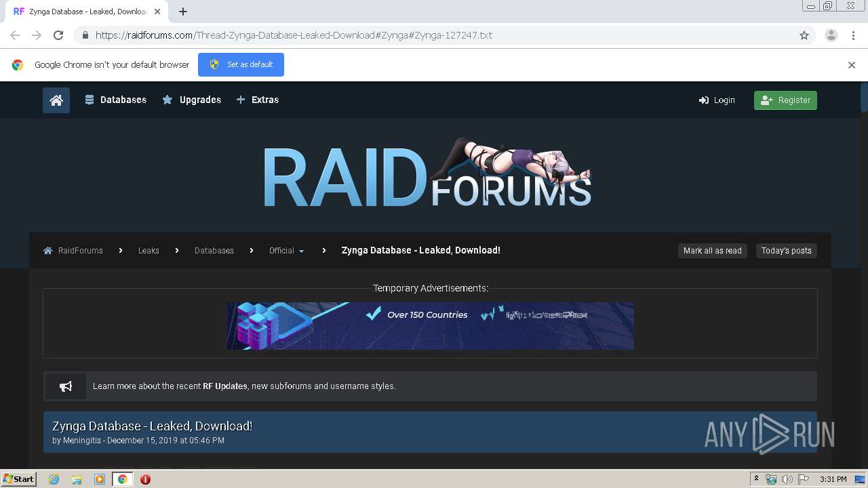Reload the page with the refresh icon
Viewport: 868px width, 488px height.
point(58,35)
